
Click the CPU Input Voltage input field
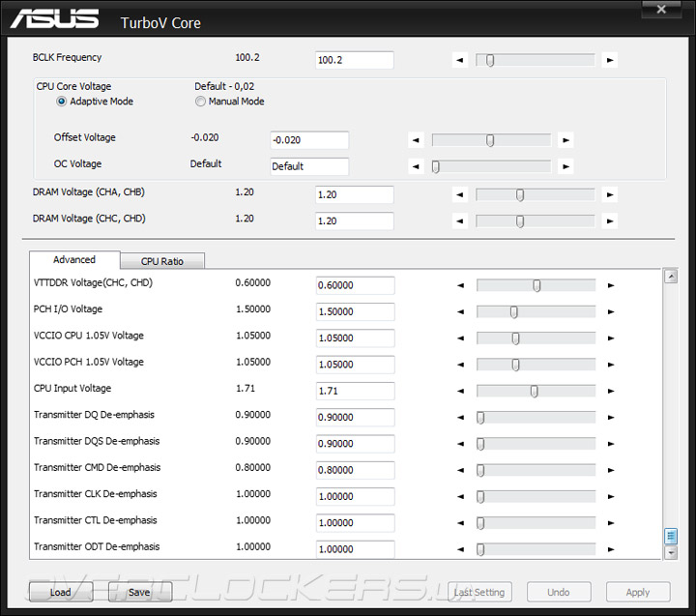tap(355, 391)
